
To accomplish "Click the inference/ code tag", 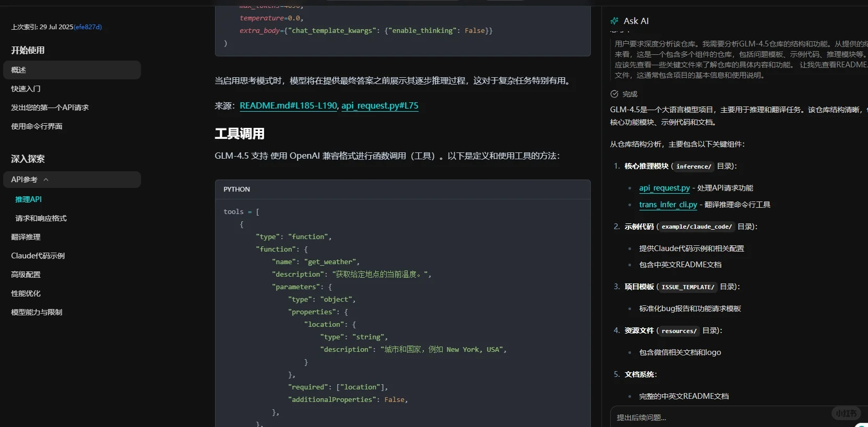I will [694, 167].
